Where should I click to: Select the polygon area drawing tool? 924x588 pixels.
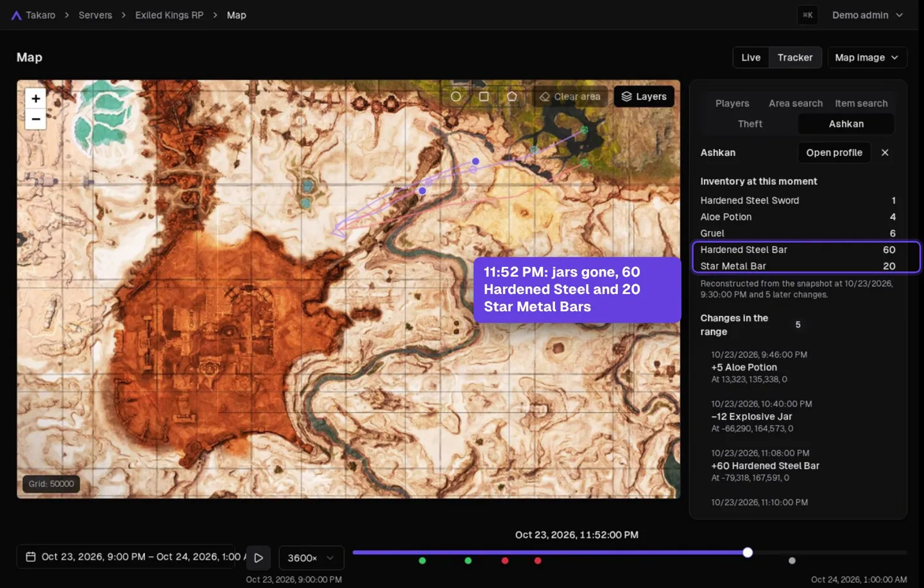[512, 96]
